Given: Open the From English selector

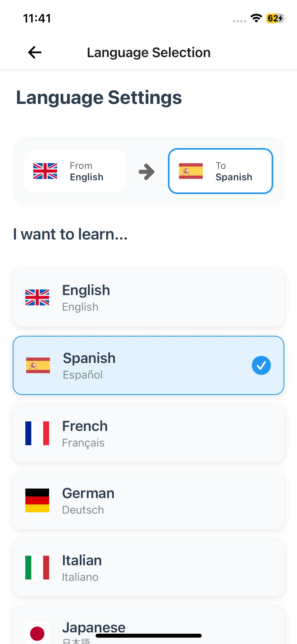Looking at the screenshot, I should (x=75, y=171).
